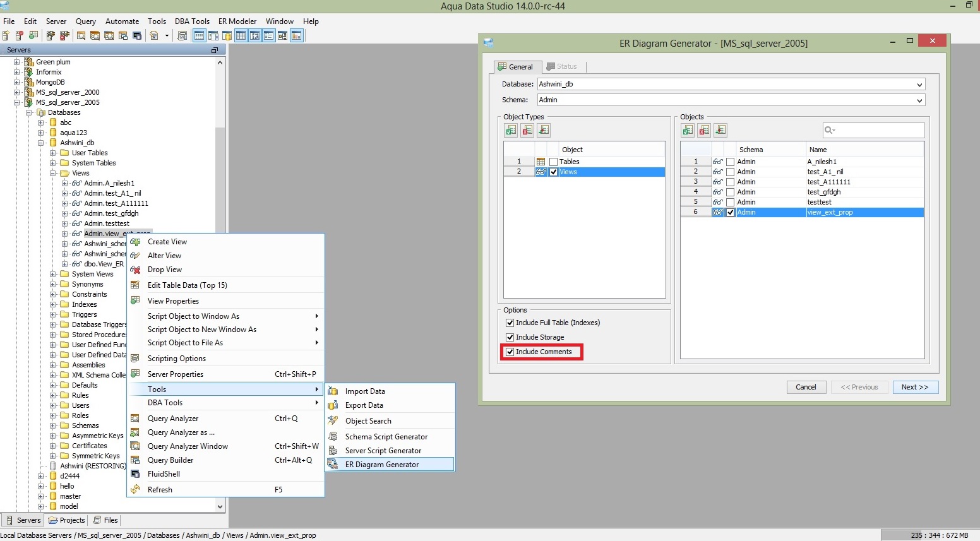Click the uncheck-all icon under Object Types
980x541 pixels.
pyautogui.click(x=527, y=130)
